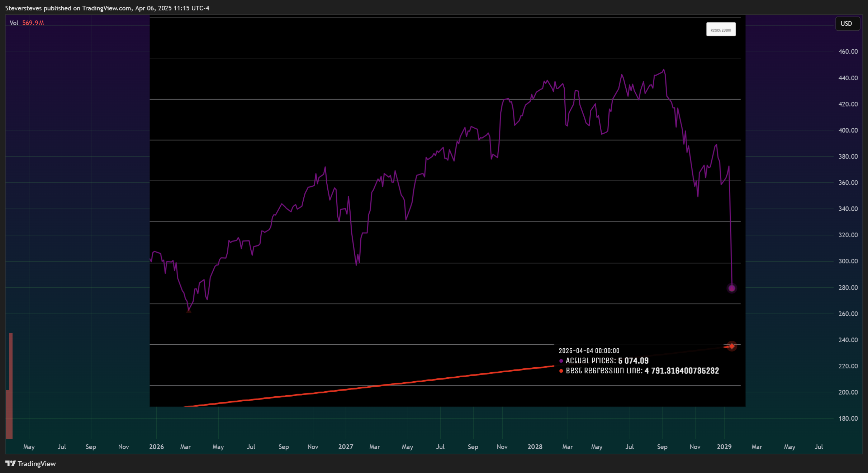Click the 180.00 price axis label
This screenshot has width=868, height=473.
[848, 419]
